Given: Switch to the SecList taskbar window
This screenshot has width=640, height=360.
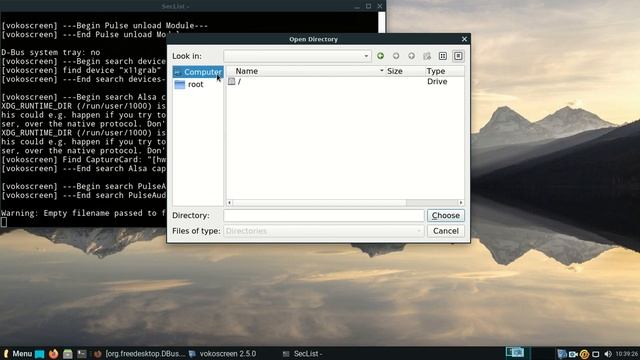Looking at the screenshot, I should coord(303,354).
